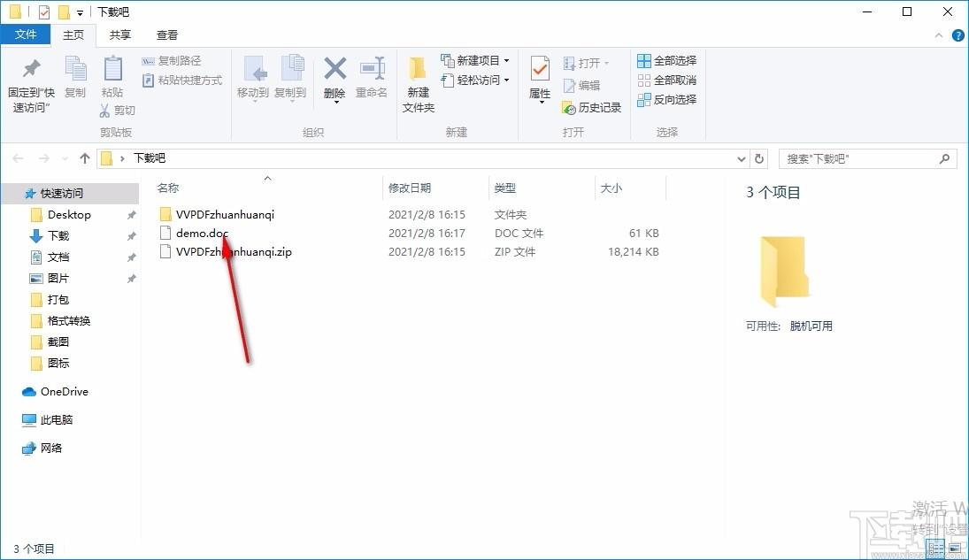The image size is (969, 560).
Task: Select the VVPDFzhuanhuanqi.zip file
Action: point(234,251)
